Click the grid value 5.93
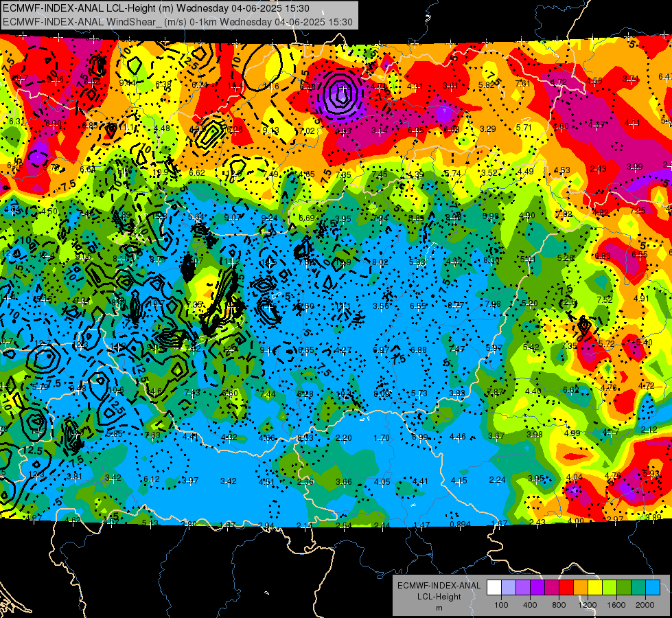The width and height of the screenshot is (672, 618). click(651, 474)
